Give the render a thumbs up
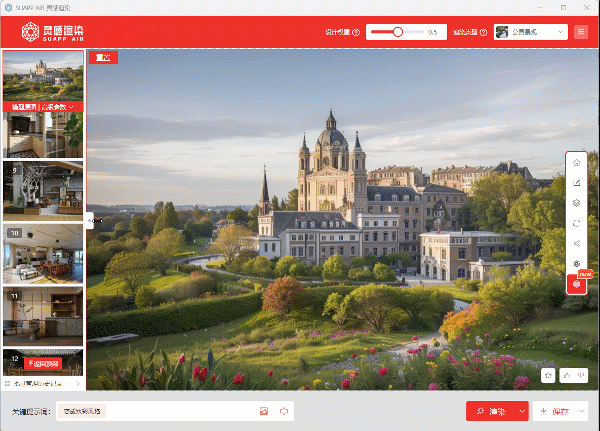 coord(566,375)
